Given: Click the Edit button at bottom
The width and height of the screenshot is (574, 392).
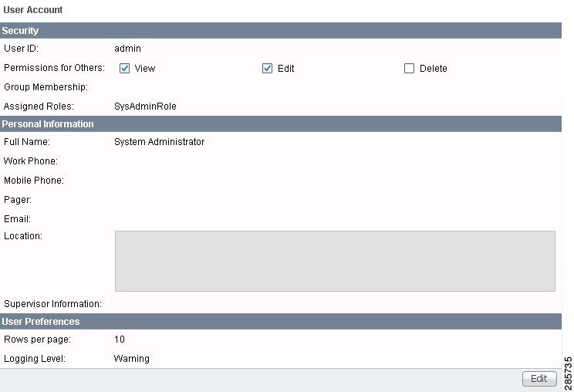Looking at the screenshot, I should (x=539, y=378).
